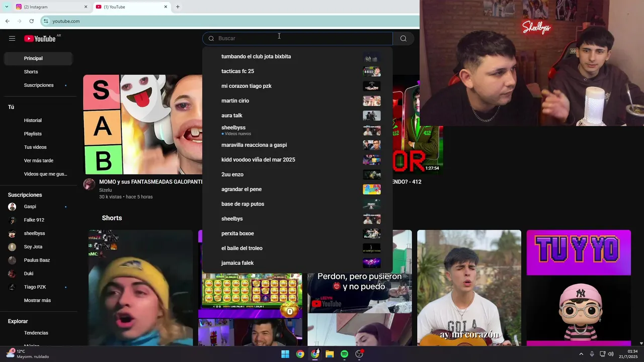Open 'Ver más tarde' in the sidebar

pos(38,160)
